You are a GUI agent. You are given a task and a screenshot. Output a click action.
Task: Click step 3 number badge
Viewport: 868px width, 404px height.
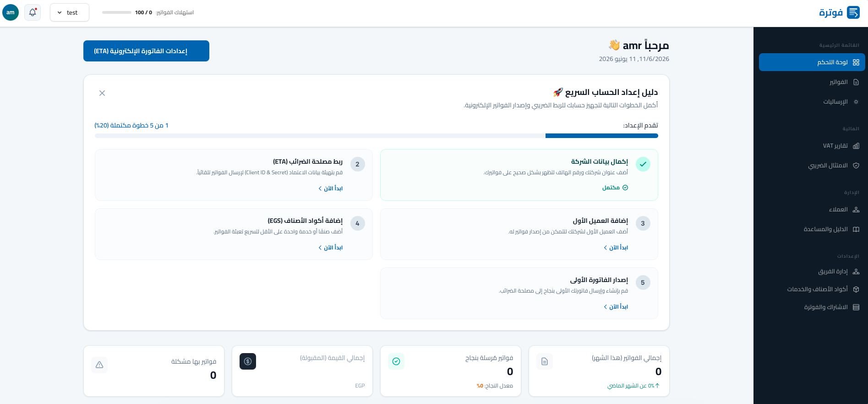coord(643,223)
